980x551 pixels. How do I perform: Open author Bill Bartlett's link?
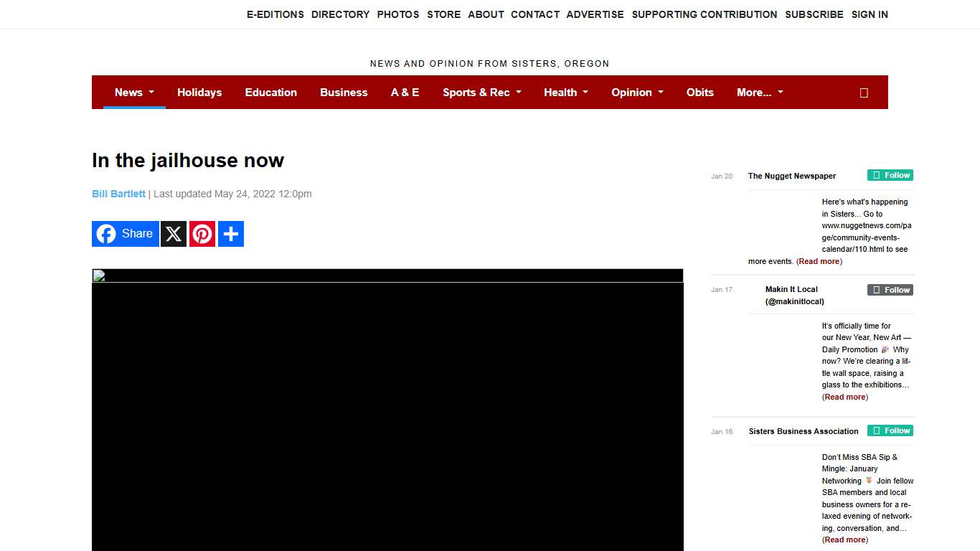(x=118, y=194)
